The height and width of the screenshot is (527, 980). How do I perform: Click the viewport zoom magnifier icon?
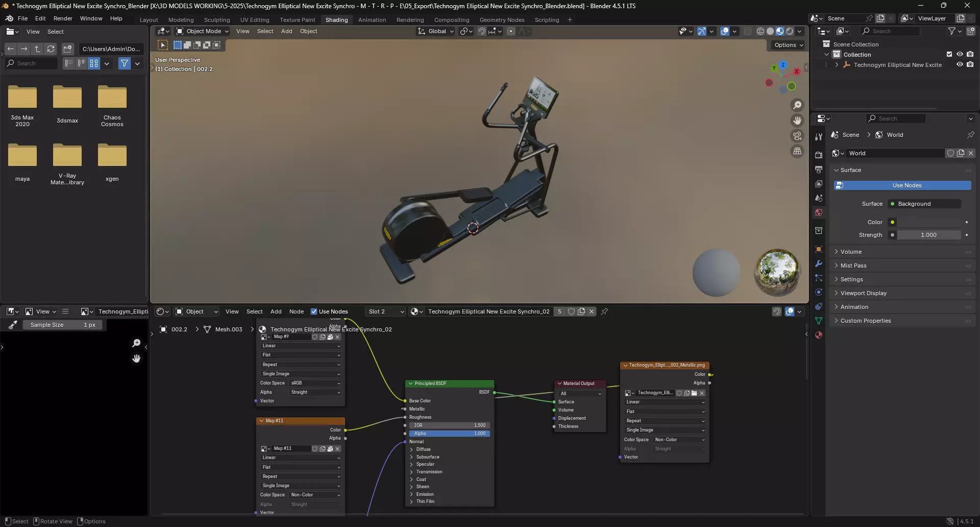(797, 105)
